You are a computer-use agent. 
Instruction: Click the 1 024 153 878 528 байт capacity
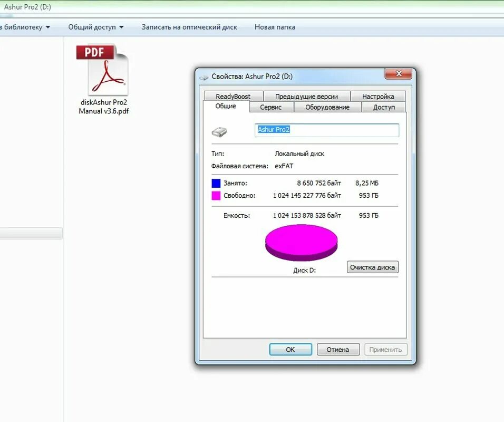[x=307, y=216]
